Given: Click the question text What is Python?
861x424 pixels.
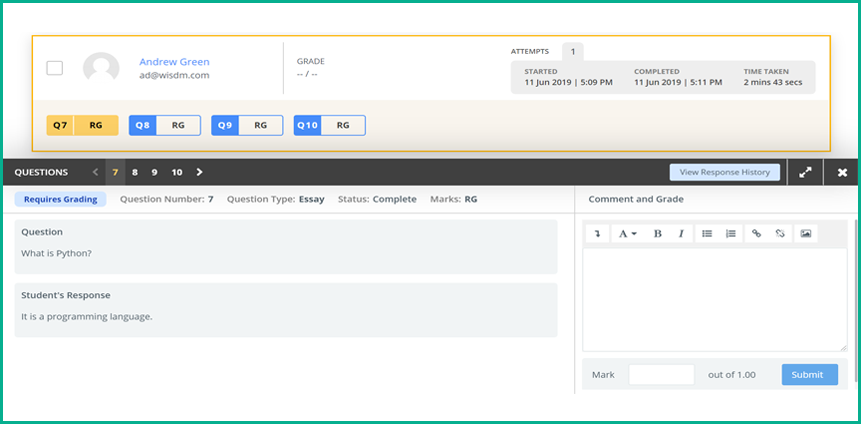Looking at the screenshot, I should tap(56, 254).
